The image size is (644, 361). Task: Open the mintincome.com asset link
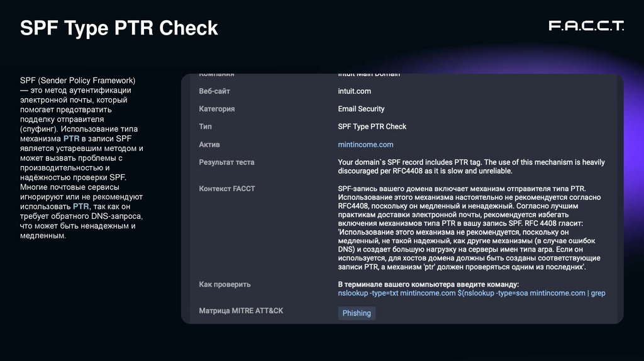point(365,145)
